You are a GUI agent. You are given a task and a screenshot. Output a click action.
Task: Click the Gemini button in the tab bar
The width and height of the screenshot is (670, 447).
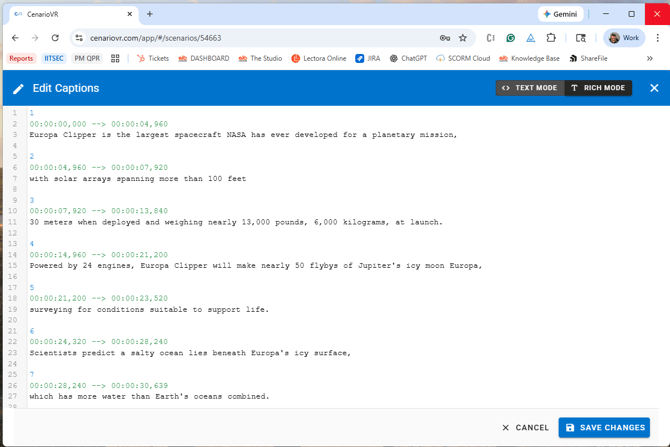coord(561,14)
